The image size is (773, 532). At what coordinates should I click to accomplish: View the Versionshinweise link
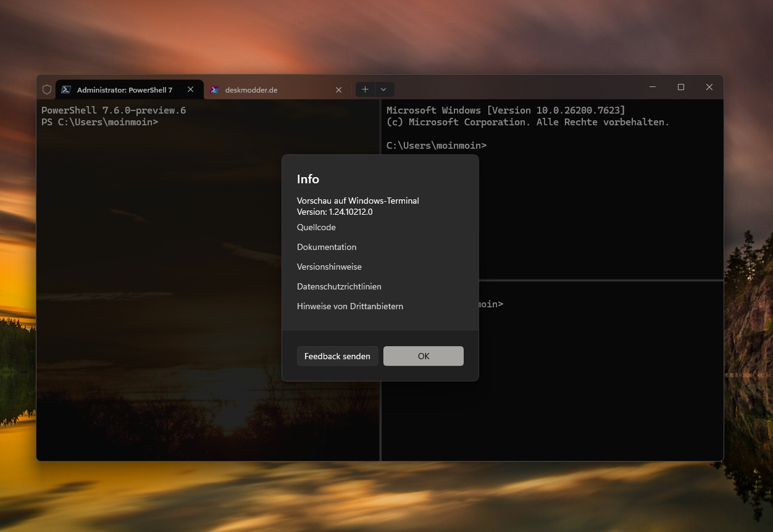point(329,267)
